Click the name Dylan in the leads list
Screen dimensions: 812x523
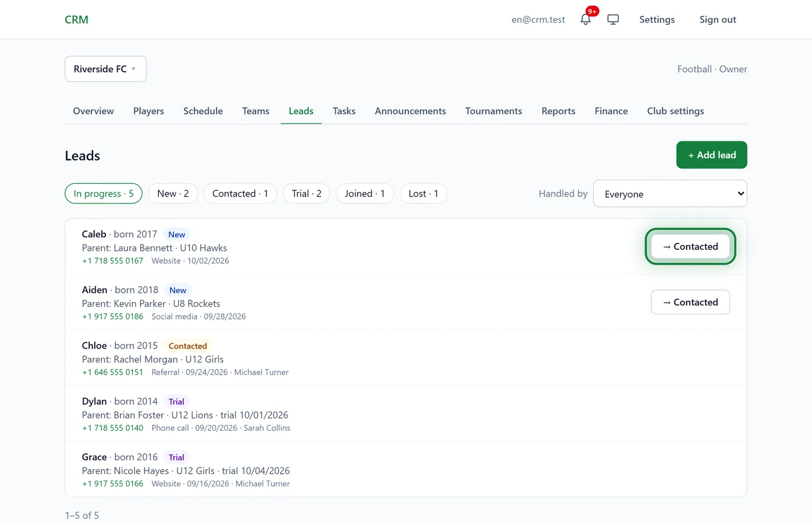point(95,401)
